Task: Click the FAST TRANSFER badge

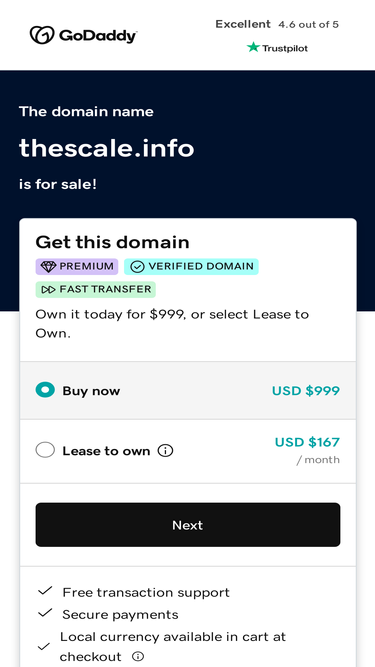Action: (96, 290)
